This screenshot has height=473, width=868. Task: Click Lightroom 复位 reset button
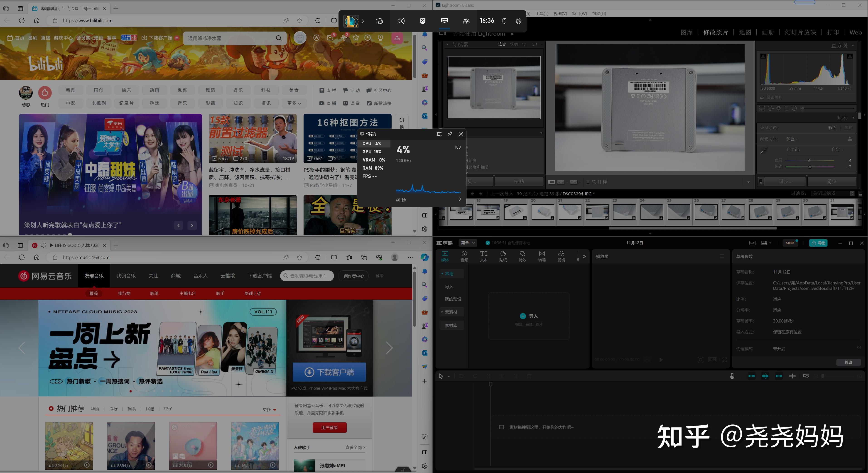[832, 181]
